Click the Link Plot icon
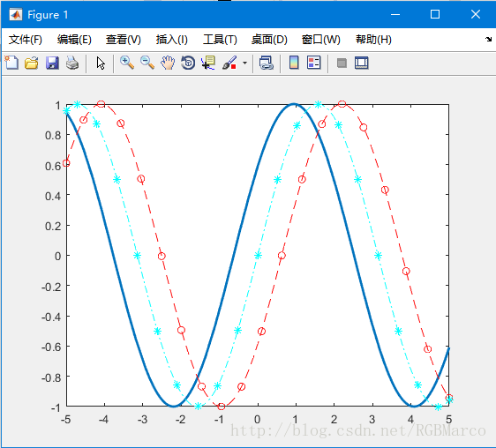 pos(266,63)
